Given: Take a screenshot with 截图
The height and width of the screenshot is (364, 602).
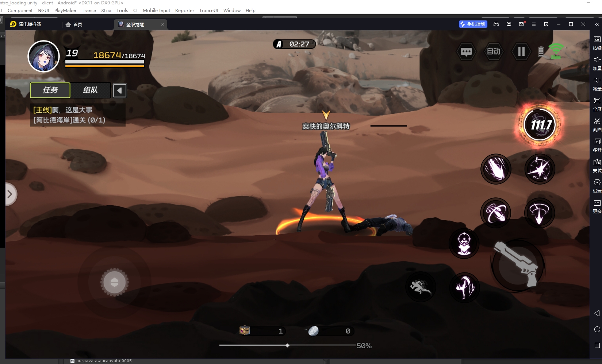Looking at the screenshot, I should pyautogui.click(x=597, y=125).
